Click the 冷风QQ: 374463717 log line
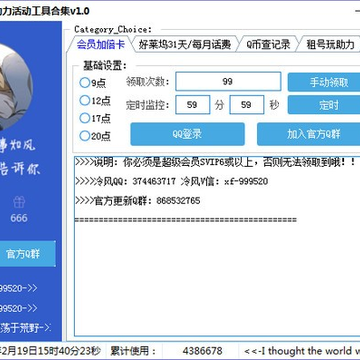Image resolution: width=360 pixels, height=360 pixels. pyautogui.click(x=171, y=182)
